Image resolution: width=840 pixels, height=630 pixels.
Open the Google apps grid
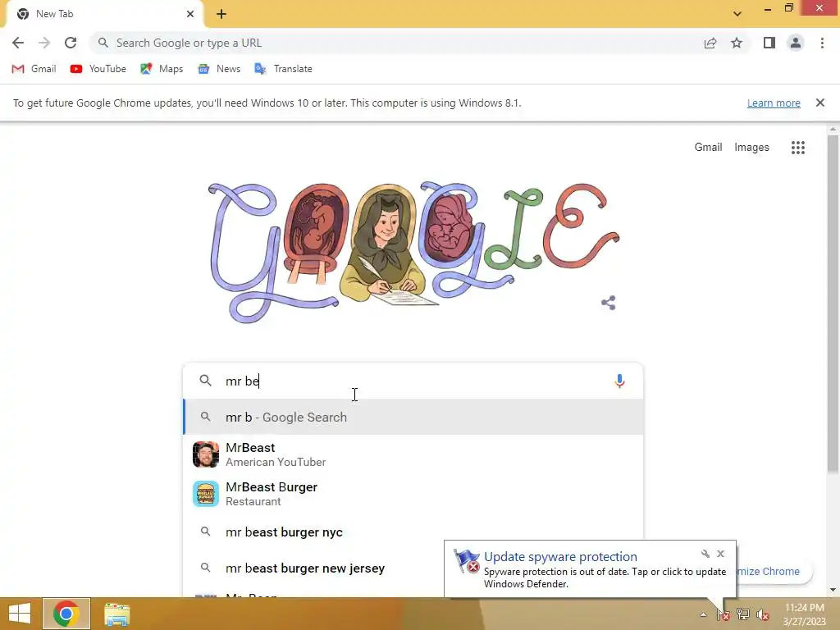click(x=797, y=148)
